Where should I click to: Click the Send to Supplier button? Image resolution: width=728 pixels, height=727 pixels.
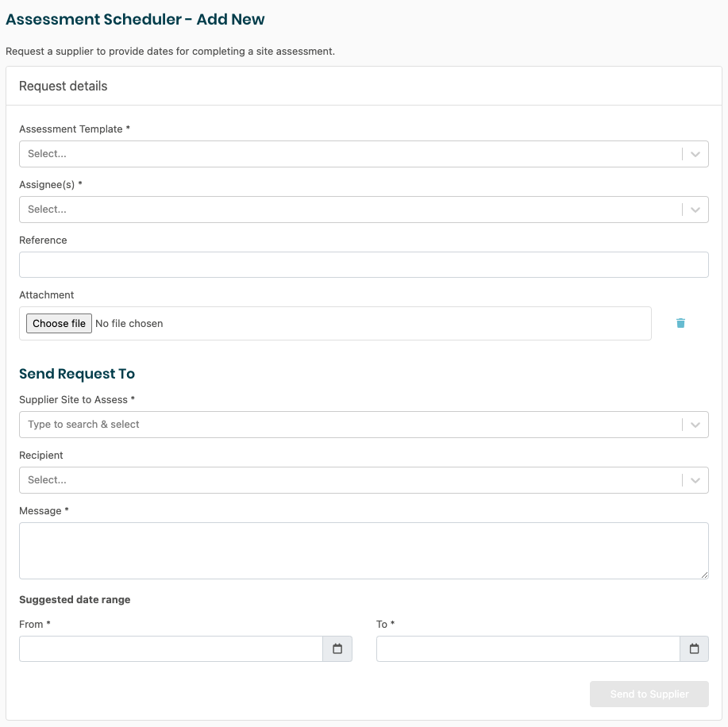point(649,694)
